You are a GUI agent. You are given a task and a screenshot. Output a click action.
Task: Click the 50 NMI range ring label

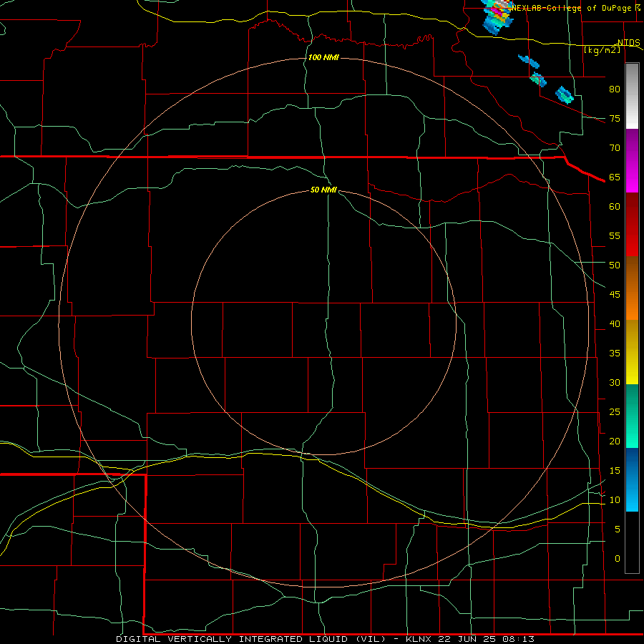tap(323, 190)
